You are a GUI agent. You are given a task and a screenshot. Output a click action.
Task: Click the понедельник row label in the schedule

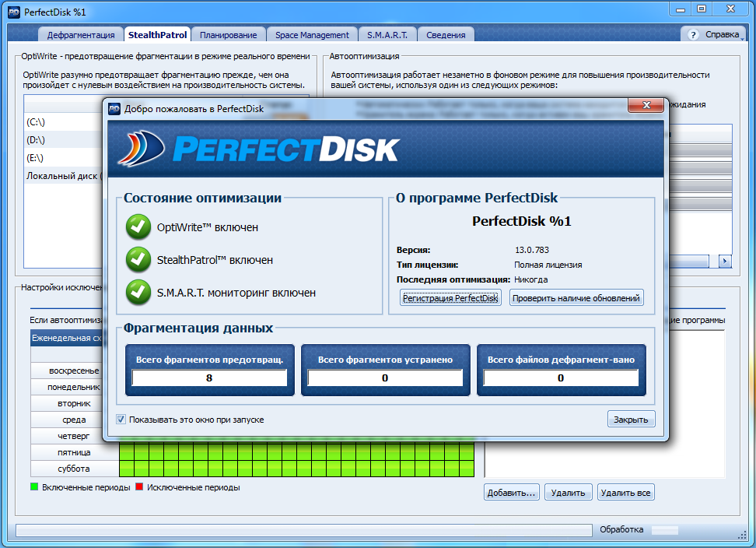coord(74,387)
